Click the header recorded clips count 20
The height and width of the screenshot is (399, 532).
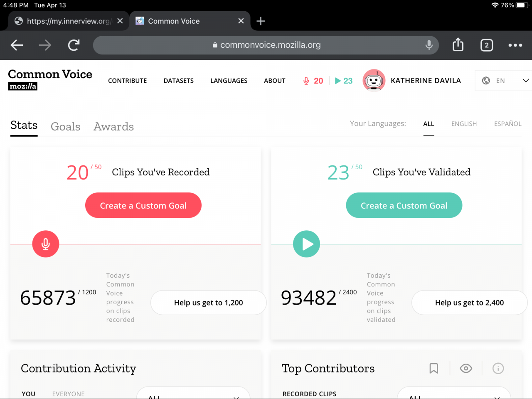pos(313,81)
